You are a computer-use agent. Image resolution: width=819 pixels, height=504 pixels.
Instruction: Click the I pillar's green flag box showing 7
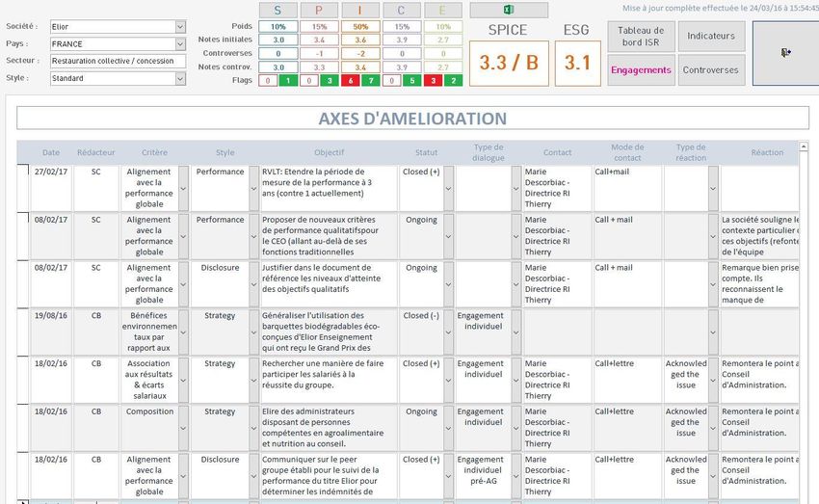[x=371, y=81]
